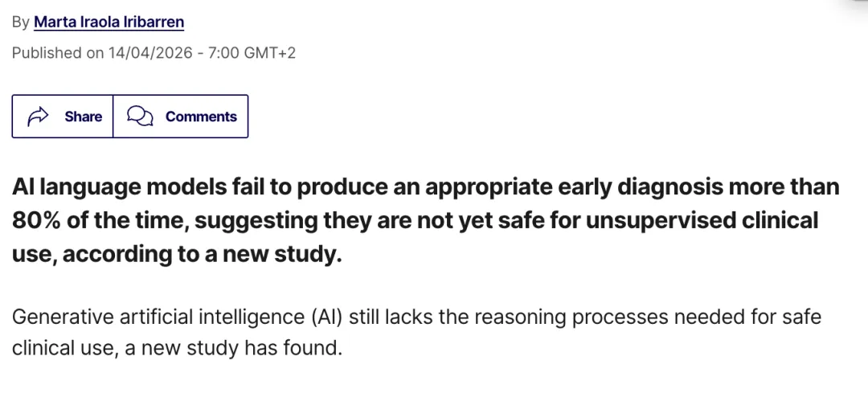
Task: Click the surname Iribarren in the byline
Action: tap(156, 23)
